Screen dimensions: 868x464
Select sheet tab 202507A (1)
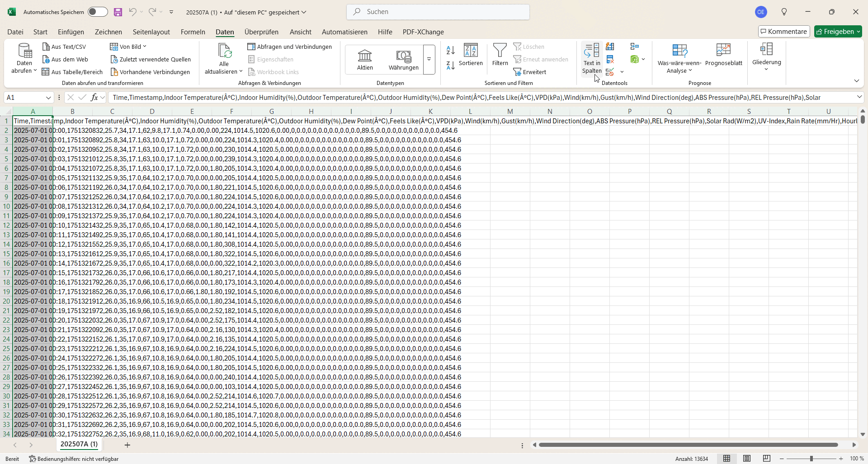pyautogui.click(x=79, y=445)
